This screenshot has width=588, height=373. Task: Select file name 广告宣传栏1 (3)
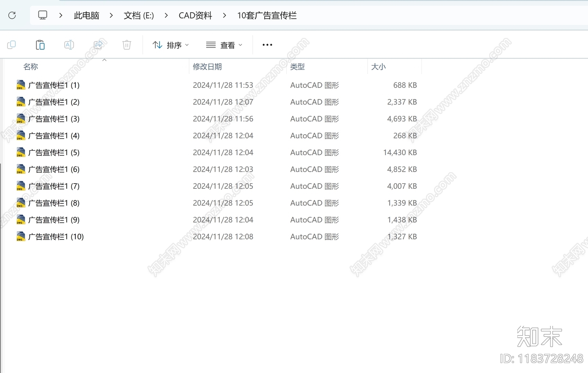click(x=54, y=119)
